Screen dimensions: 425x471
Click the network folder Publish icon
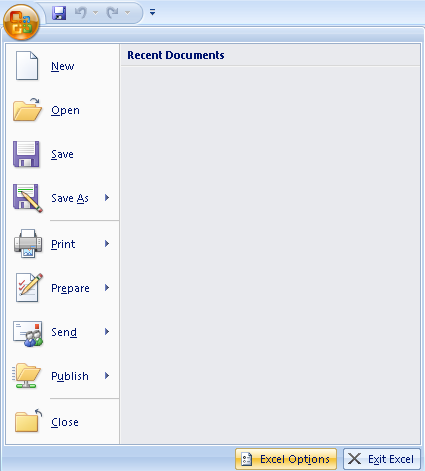pos(26,376)
